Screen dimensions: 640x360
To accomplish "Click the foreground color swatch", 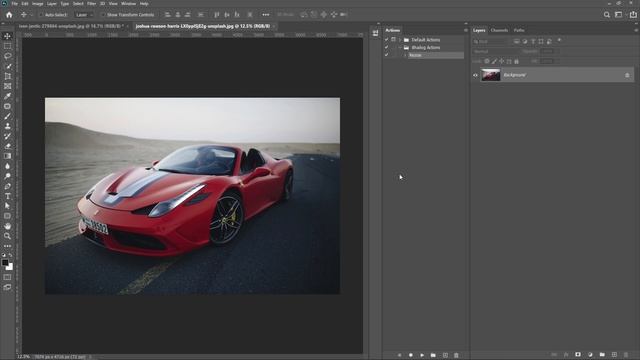I will (x=5, y=263).
